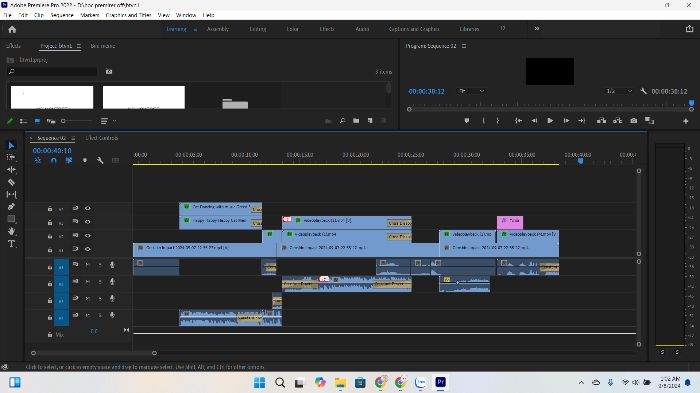Click Mark In bracket button
This screenshot has width=700, height=393.
pyautogui.click(x=483, y=121)
